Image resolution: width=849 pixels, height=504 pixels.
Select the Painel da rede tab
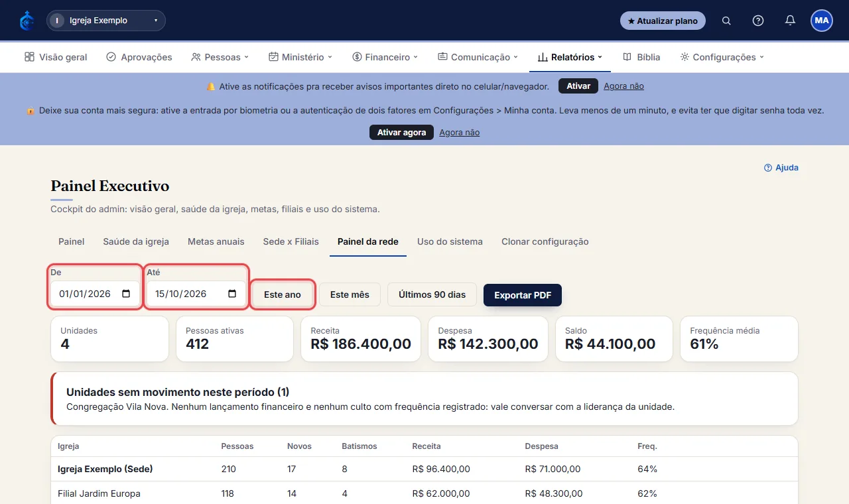click(368, 241)
